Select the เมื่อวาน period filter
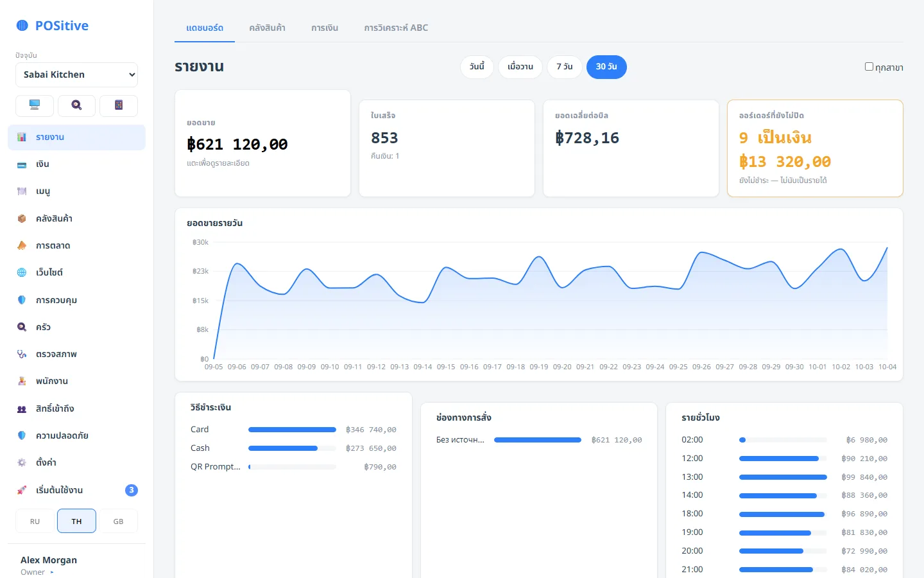Viewport: 924px width, 578px height. [520, 67]
